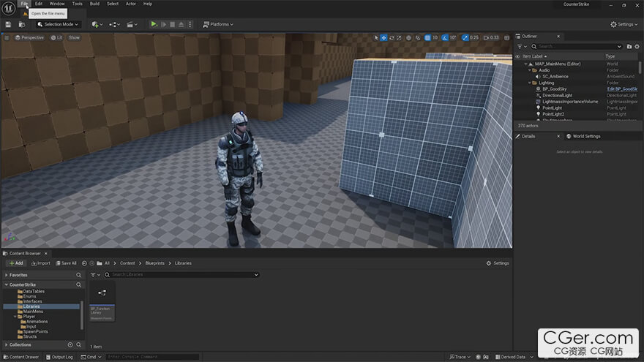Select the Translate gizmo tool

[383, 37]
